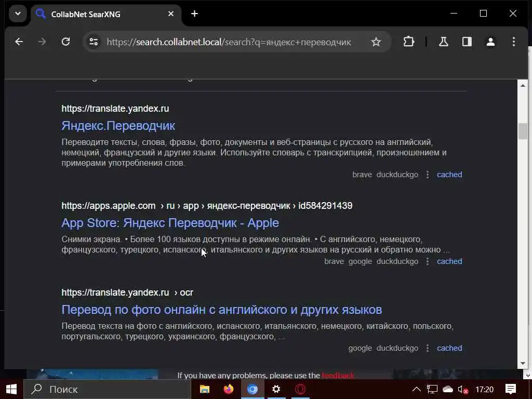The width and height of the screenshot is (532, 399).
Task: Follow the red feedback link
Action: click(x=338, y=375)
